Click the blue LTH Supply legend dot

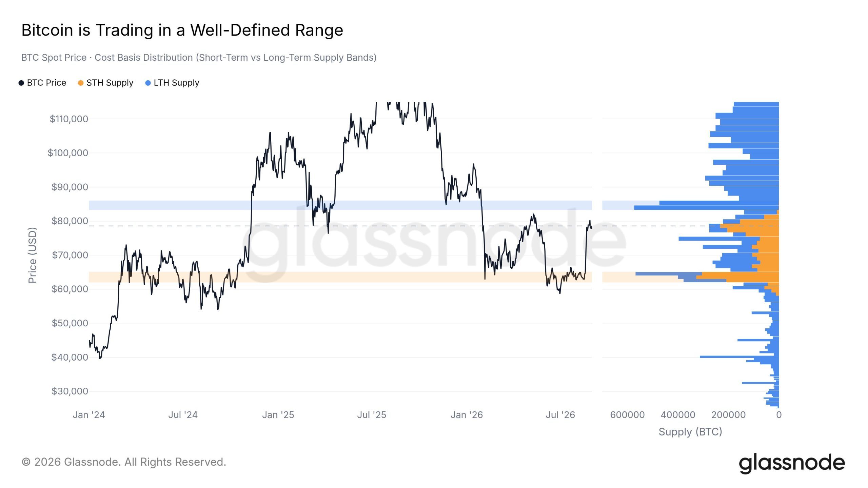148,83
